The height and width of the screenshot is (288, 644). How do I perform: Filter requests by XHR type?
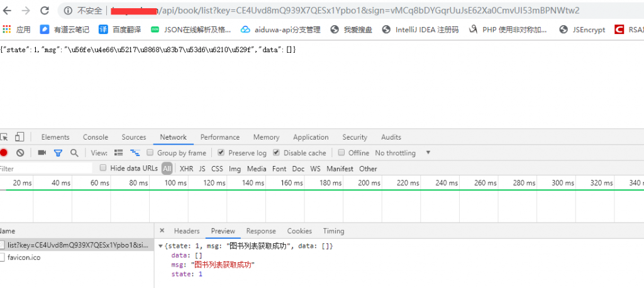(x=186, y=169)
